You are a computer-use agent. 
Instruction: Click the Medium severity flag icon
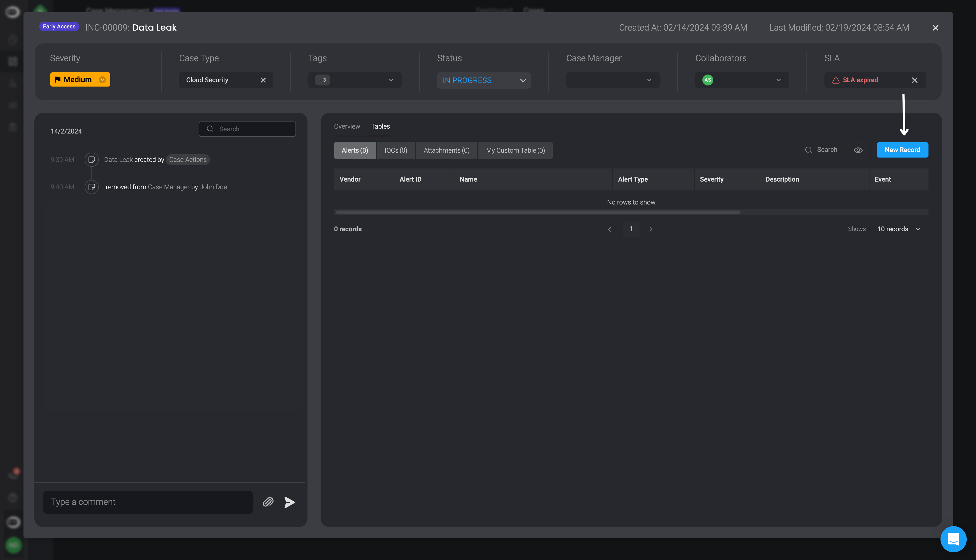coord(58,80)
